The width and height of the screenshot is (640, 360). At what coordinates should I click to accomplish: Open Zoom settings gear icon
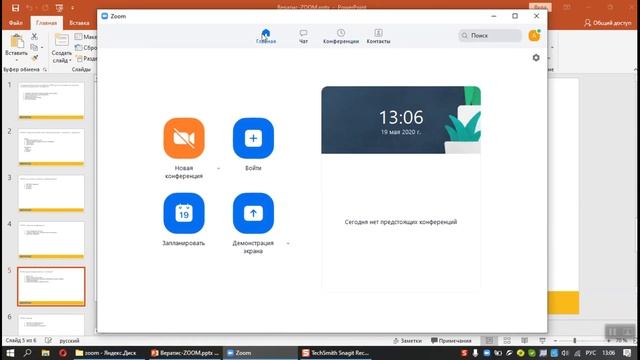click(x=536, y=58)
